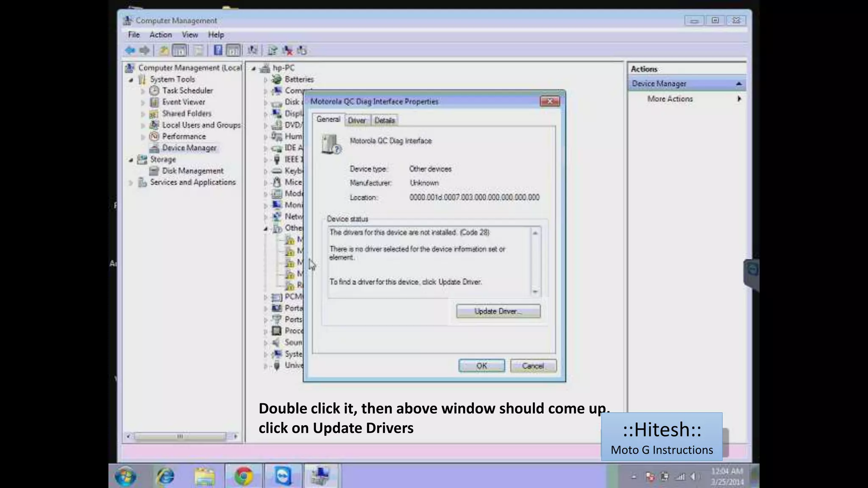This screenshot has height=488, width=868.
Task: Click the Computer Management taskbar icon
Action: click(x=321, y=476)
